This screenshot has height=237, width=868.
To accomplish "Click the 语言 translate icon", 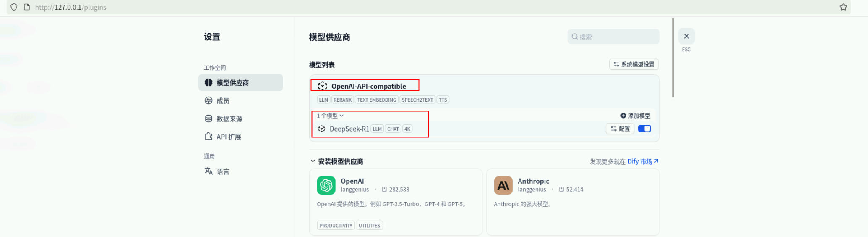I will tap(209, 171).
